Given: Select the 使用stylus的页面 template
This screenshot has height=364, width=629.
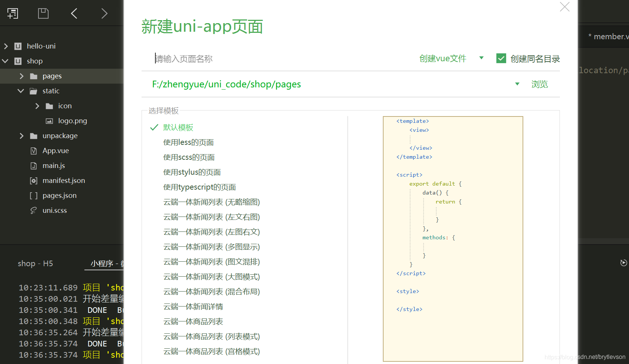Looking at the screenshot, I should [x=192, y=172].
